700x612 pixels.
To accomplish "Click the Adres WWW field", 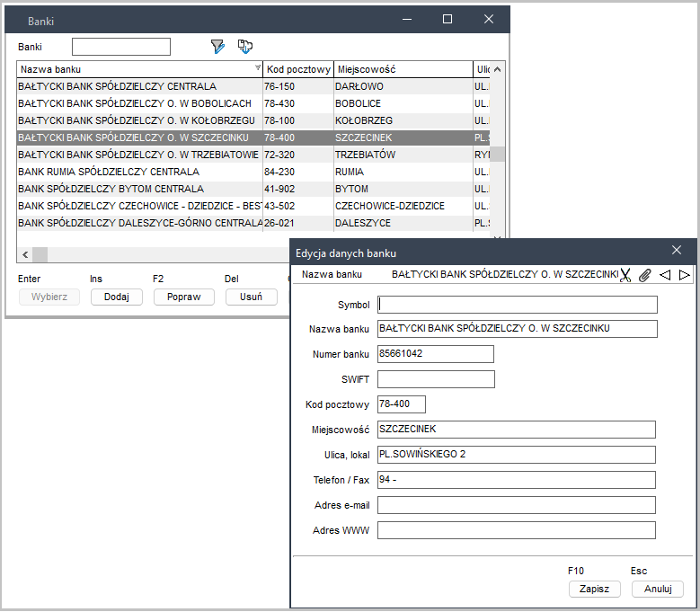I will point(516,530).
